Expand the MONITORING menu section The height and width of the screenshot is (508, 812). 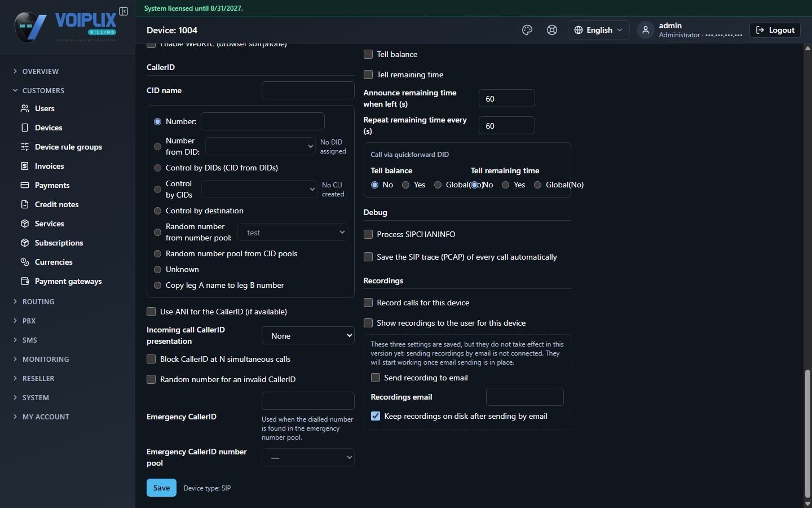[45, 359]
